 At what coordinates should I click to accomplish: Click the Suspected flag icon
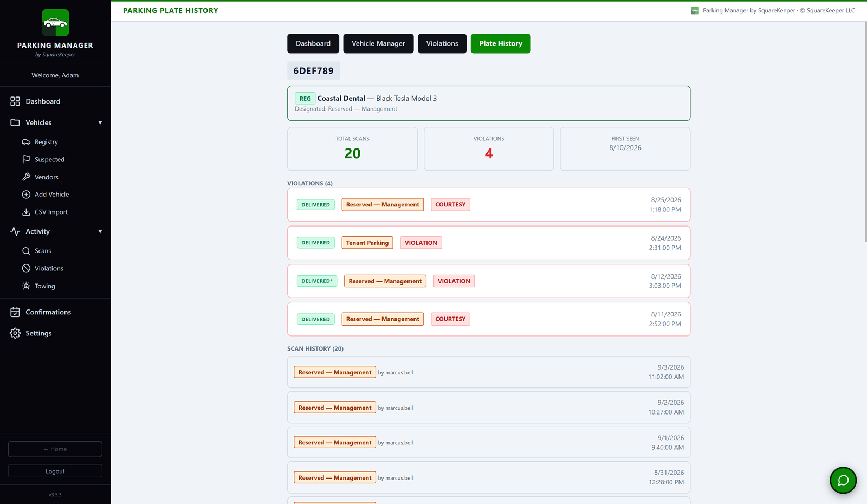click(26, 159)
